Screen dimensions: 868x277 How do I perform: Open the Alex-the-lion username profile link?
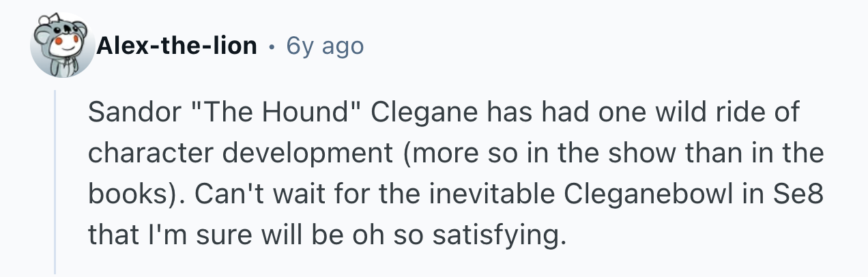click(177, 46)
